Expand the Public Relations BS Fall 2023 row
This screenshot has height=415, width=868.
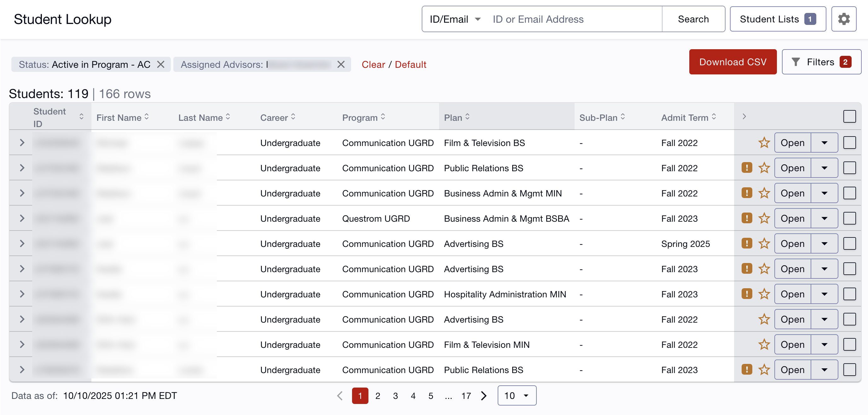[x=22, y=370]
